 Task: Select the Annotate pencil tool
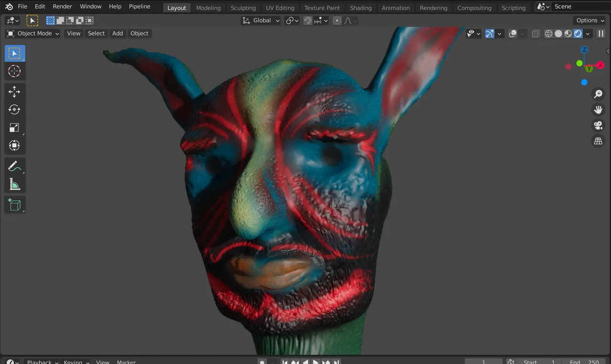click(x=15, y=166)
